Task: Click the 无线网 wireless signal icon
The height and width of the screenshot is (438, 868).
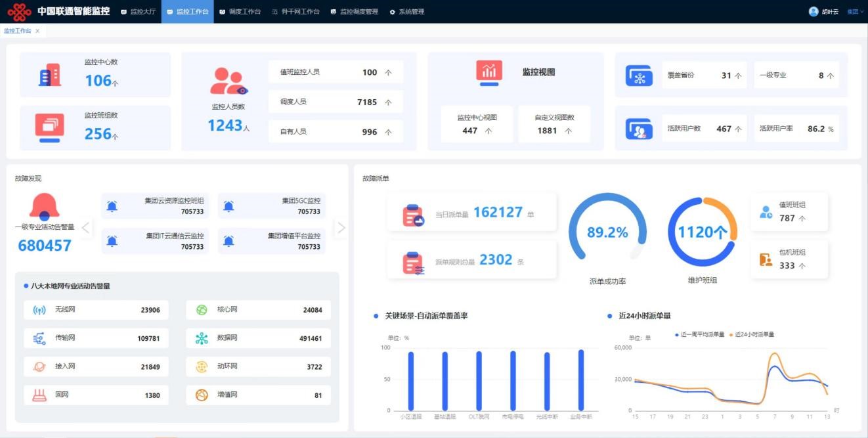Action: click(x=39, y=310)
